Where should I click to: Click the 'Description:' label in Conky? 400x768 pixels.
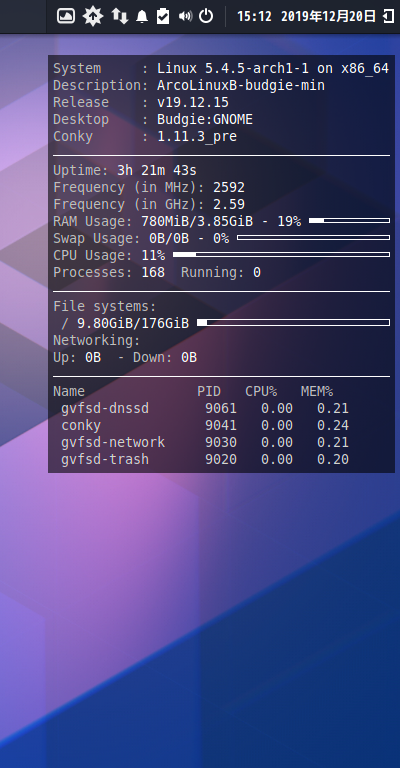(x=100, y=85)
